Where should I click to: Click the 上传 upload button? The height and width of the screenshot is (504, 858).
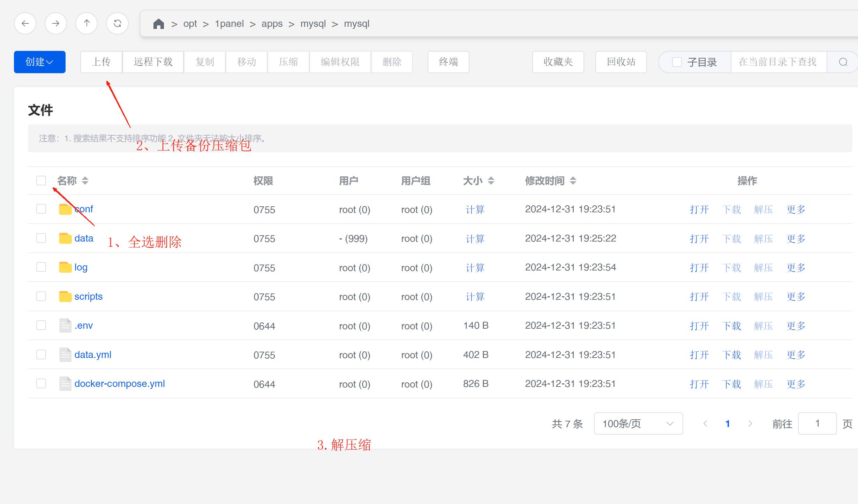101,62
